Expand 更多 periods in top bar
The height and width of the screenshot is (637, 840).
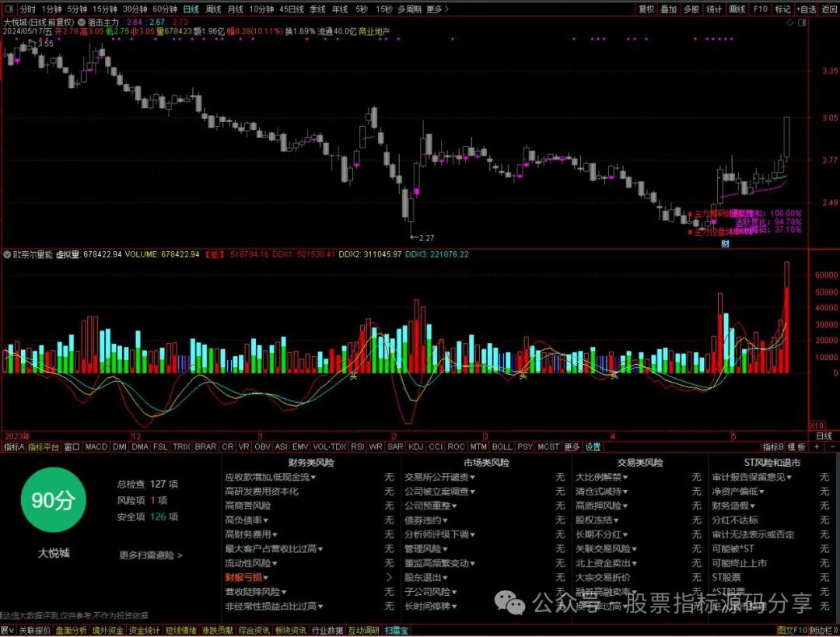click(437, 9)
